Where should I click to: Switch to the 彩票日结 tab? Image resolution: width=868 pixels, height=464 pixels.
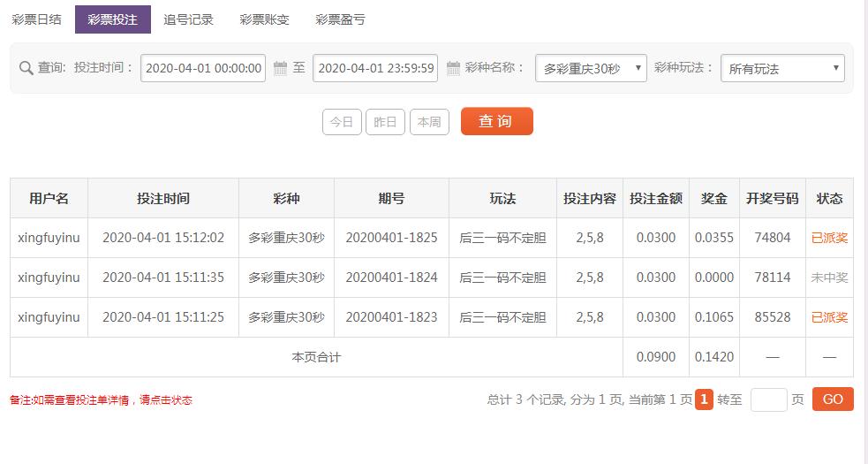tap(37, 19)
